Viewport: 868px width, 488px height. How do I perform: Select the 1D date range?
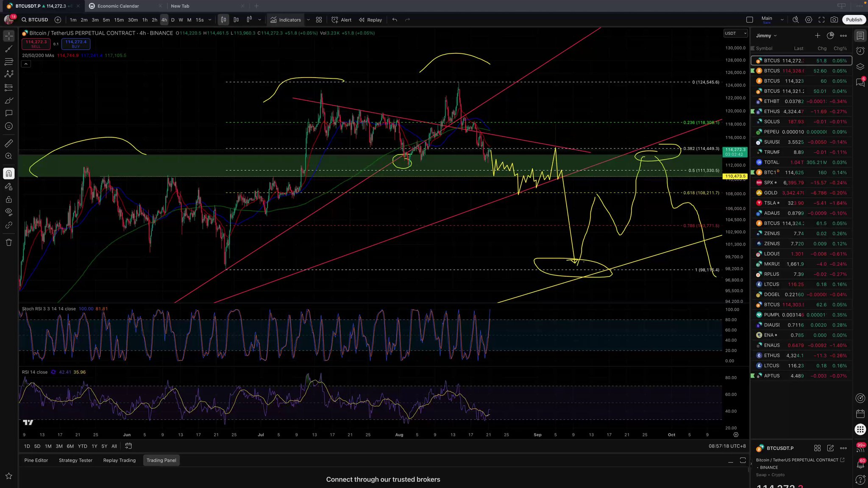[x=27, y=446]
